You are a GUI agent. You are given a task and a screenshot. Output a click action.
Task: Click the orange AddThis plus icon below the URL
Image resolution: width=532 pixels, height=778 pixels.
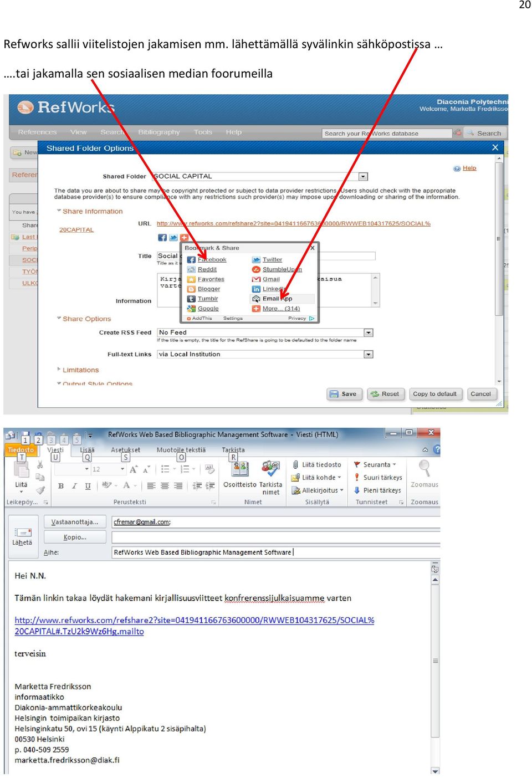tap(184, 237)
